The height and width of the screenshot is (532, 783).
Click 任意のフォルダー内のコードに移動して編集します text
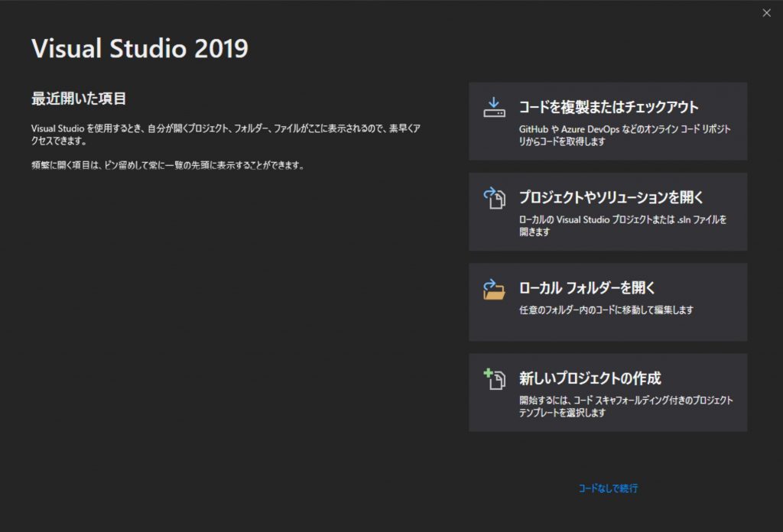(606, 310)
